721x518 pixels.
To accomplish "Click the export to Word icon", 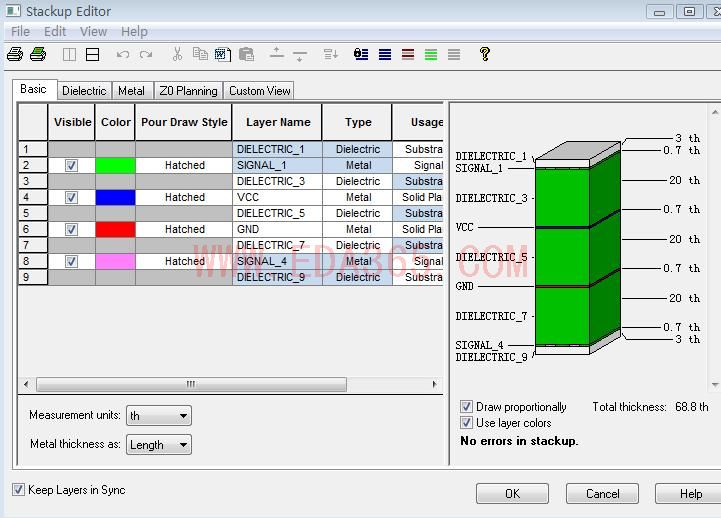I will tap(223, 55).
